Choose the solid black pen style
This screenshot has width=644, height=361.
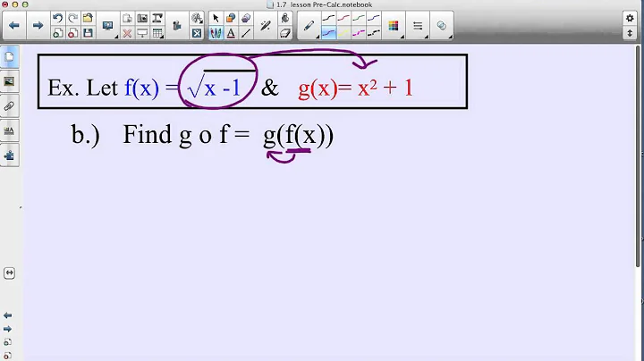[328, 18]
